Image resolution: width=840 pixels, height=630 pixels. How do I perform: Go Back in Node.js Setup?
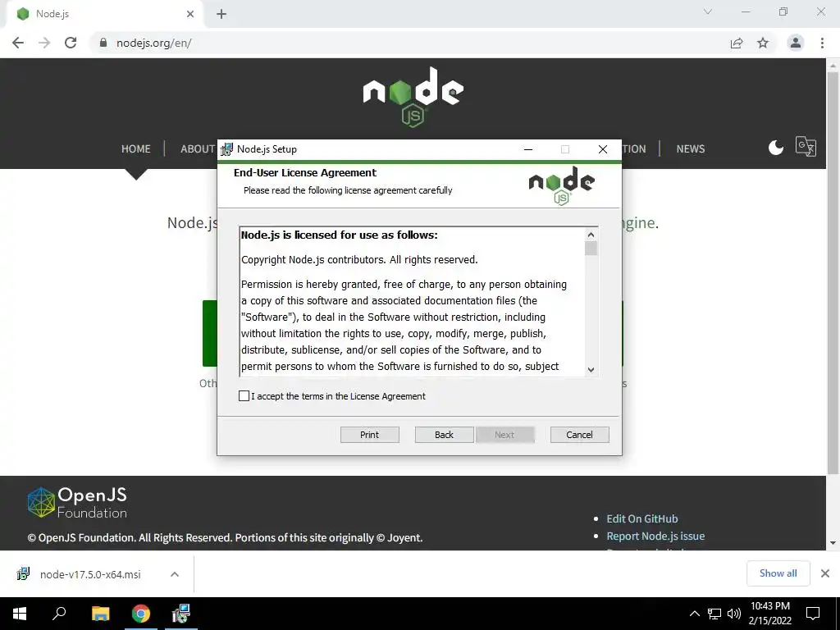[x=444, y=435]
